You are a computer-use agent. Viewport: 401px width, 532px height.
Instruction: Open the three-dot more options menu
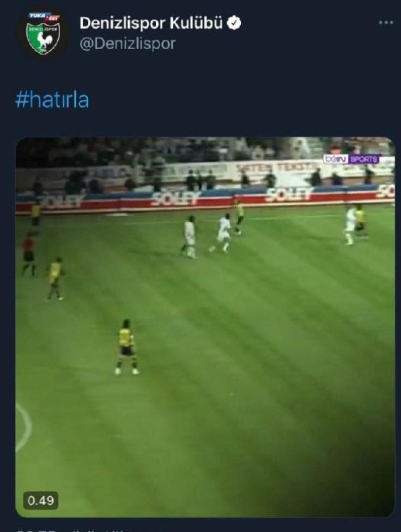386,23
